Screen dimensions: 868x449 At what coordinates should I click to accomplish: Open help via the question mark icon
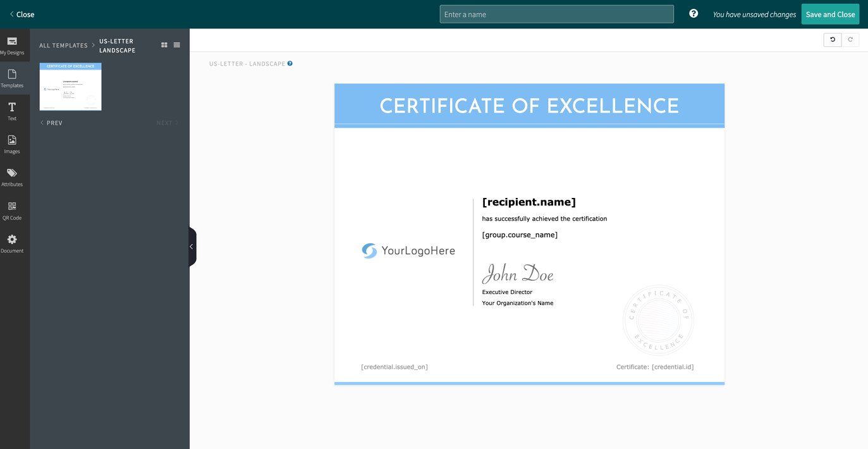pyautogui.click(x=694, y=13)
